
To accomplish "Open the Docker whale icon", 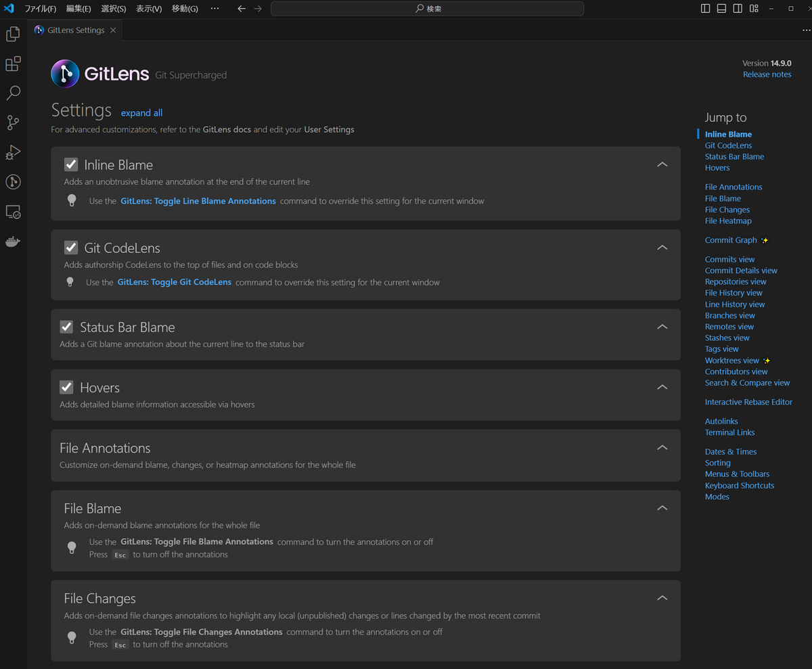I will [13, 241].
